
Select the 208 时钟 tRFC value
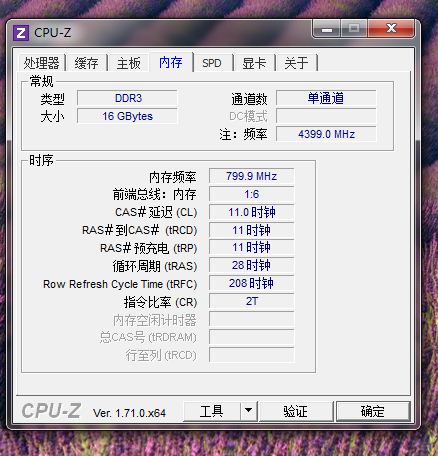[x=251, y=283]
